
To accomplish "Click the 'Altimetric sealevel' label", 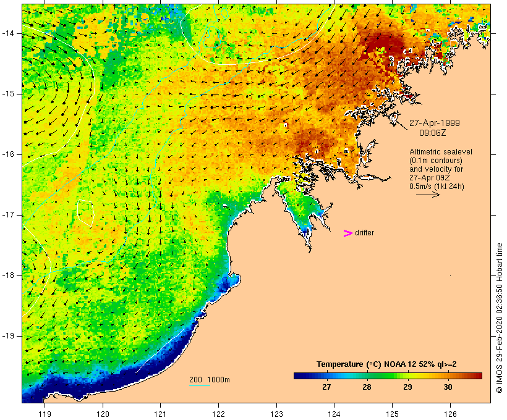I will coord(441,152).
